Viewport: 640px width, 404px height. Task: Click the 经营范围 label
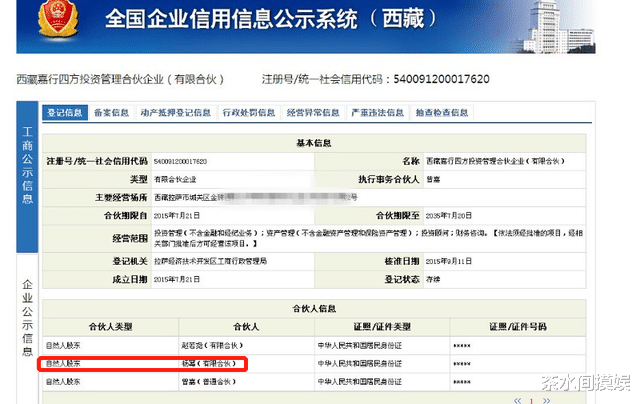130,238
